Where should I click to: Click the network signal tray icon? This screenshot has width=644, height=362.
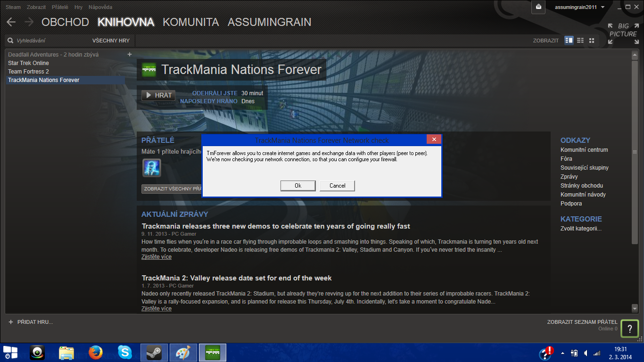(597, 353)
